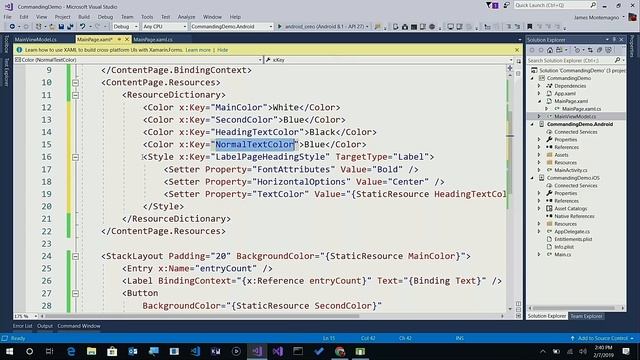Screen dimensions: 640x360
Task: Click the Open File toolbar icon
Action: pyautogui.click(x=52, y=27)
